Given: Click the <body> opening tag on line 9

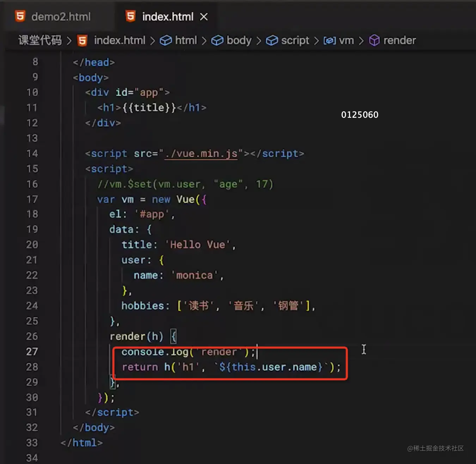Looking at the screenshot, I should pos(91,78).
